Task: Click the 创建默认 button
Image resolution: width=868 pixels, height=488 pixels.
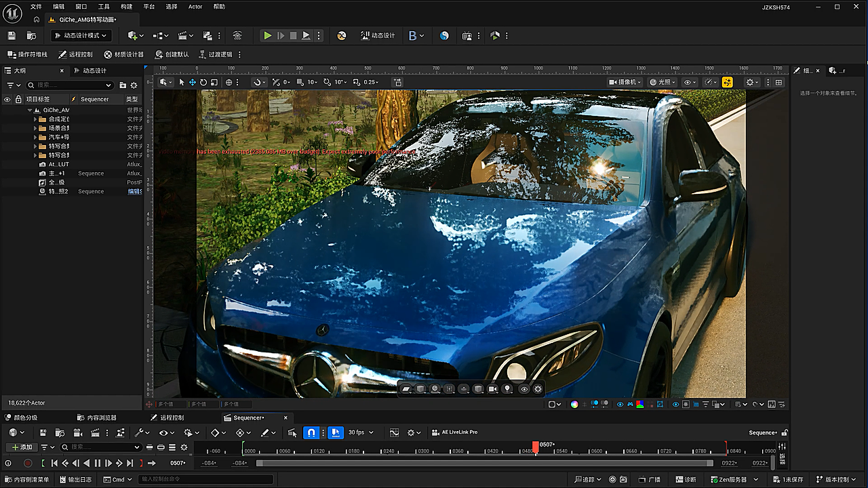Action: [x=172, y=54]
